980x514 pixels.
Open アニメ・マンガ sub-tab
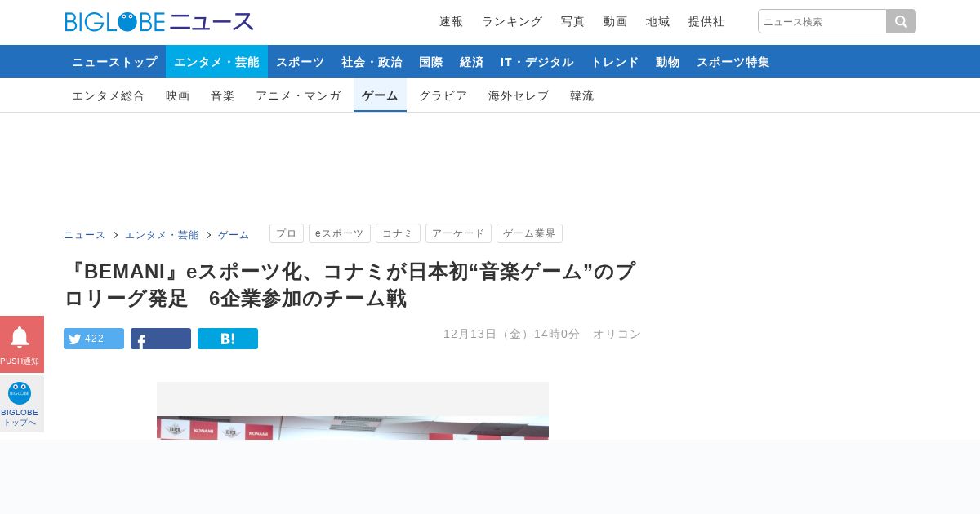(298, 95)
